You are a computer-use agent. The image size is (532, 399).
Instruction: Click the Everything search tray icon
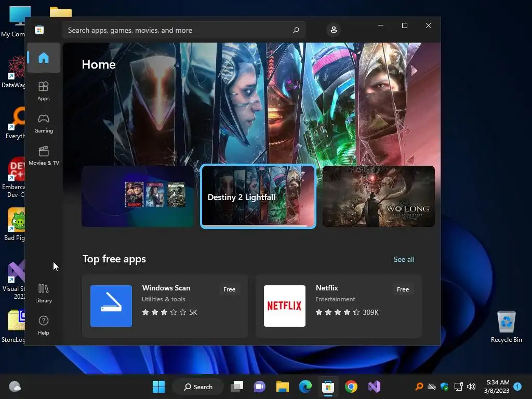419,387
